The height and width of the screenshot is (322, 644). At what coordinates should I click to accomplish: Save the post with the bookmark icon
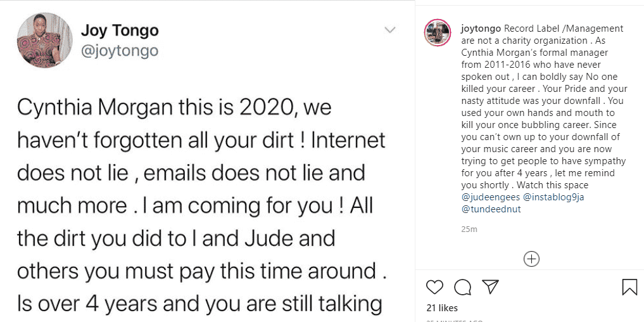[629, 287]
